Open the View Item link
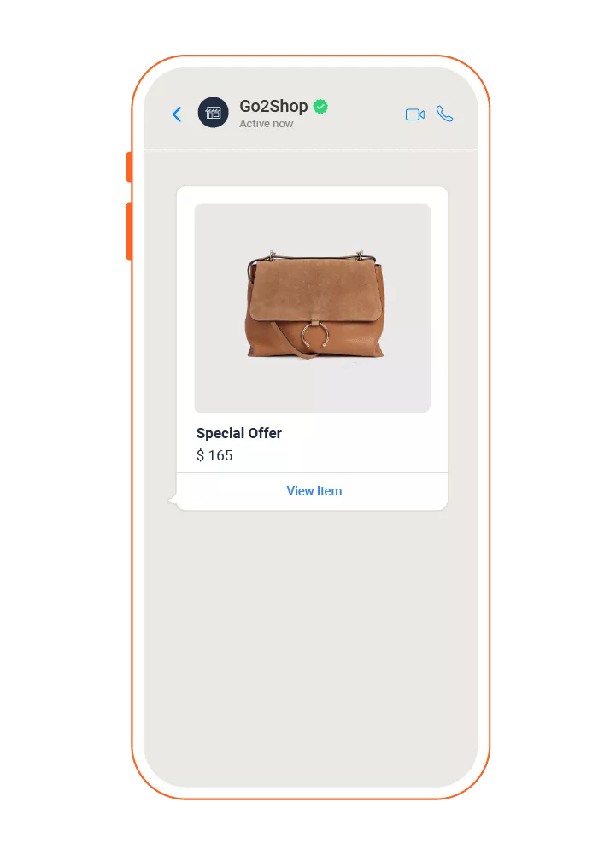 pos(314,491)
